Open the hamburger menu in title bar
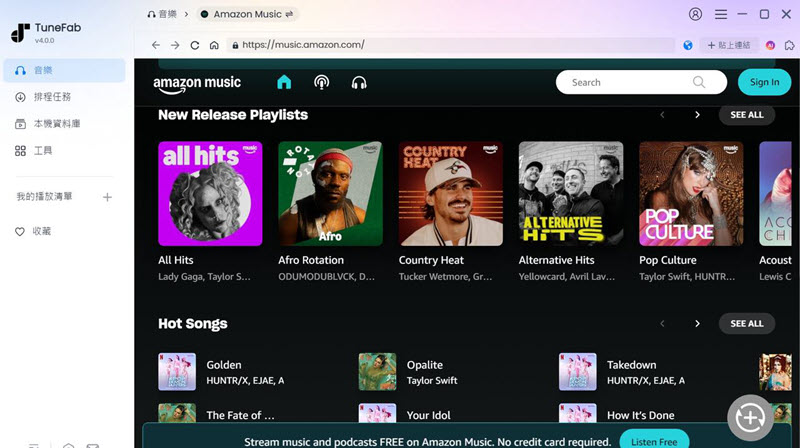This screenshot has height=448, width=800. pyautogui.click(x=720, y=14)
